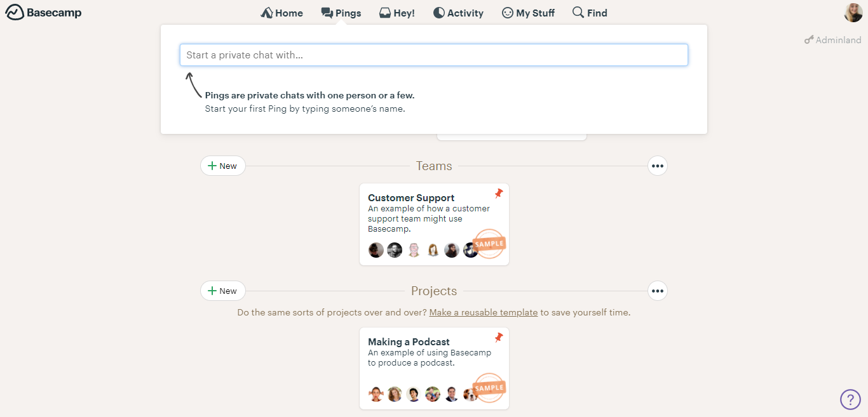This screenshot has height=417, width=868.
Task: Click third avatar on Customer Support card
Action: pos(414,250)
